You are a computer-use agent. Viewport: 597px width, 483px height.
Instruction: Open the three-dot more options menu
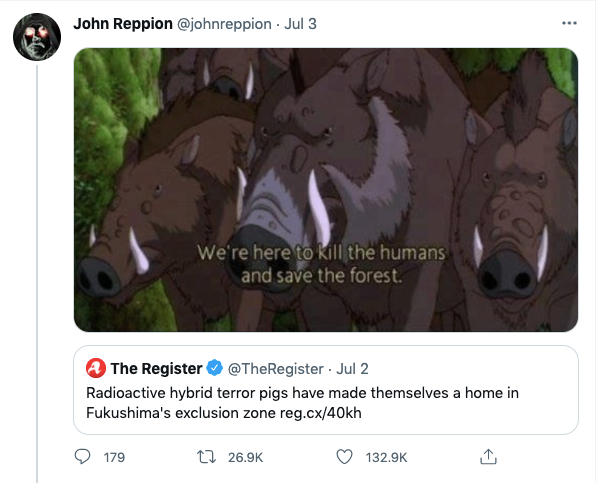pyautogui.click(x=569, y=23)
